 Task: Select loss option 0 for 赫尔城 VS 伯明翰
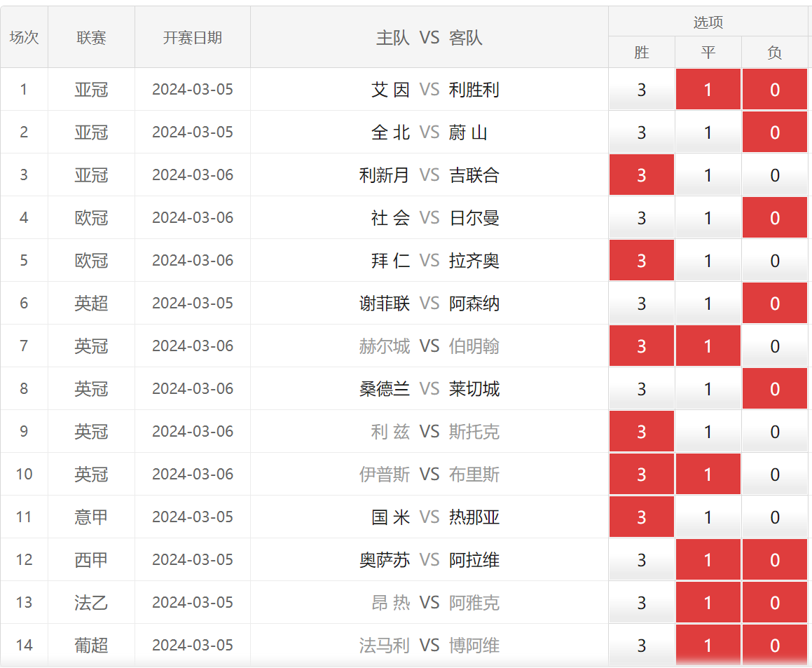coord(775,346)
